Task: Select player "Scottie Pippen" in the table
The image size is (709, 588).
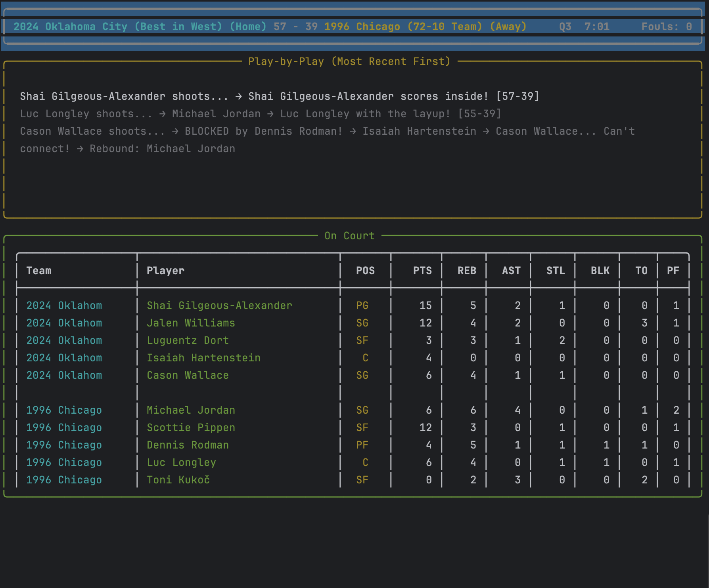Action: point(191,428)
